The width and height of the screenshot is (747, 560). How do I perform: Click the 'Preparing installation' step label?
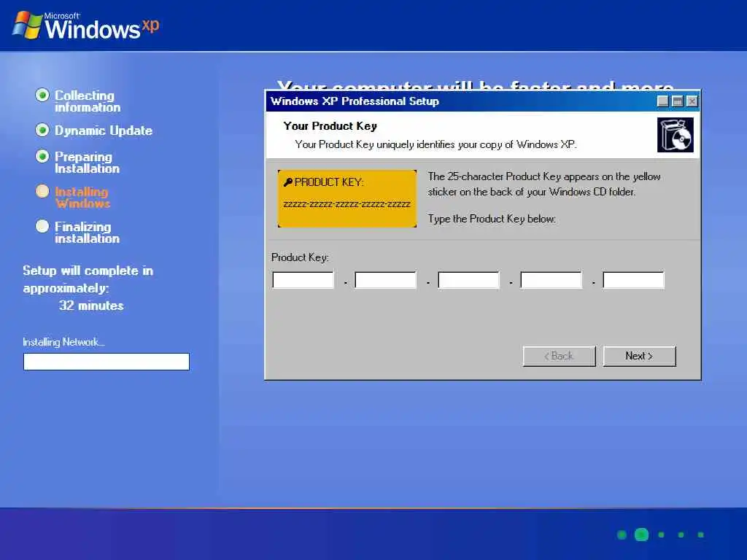coord(88,163)
